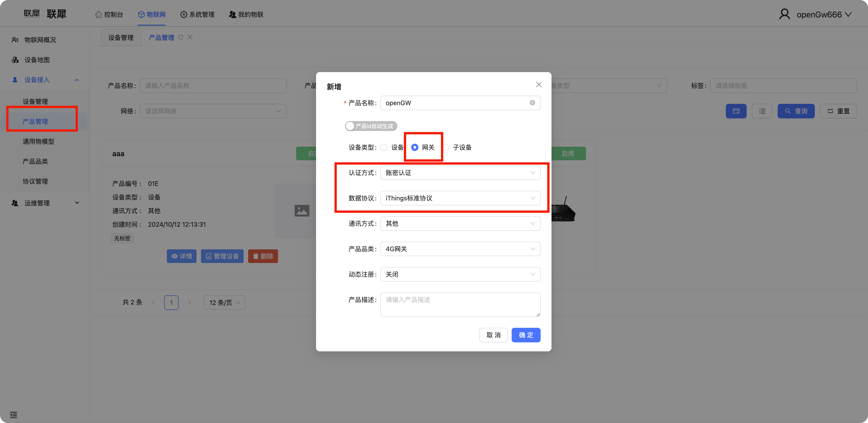
Task: Open the 系统管理 top menu
Action: pos(197,15)
